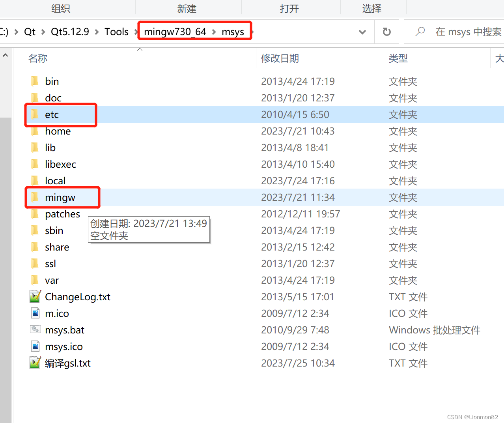The height and width of the screenshot is (423, 504).
Task: Switch to the 组织 toolbar menu
Action: click(60, 8)
